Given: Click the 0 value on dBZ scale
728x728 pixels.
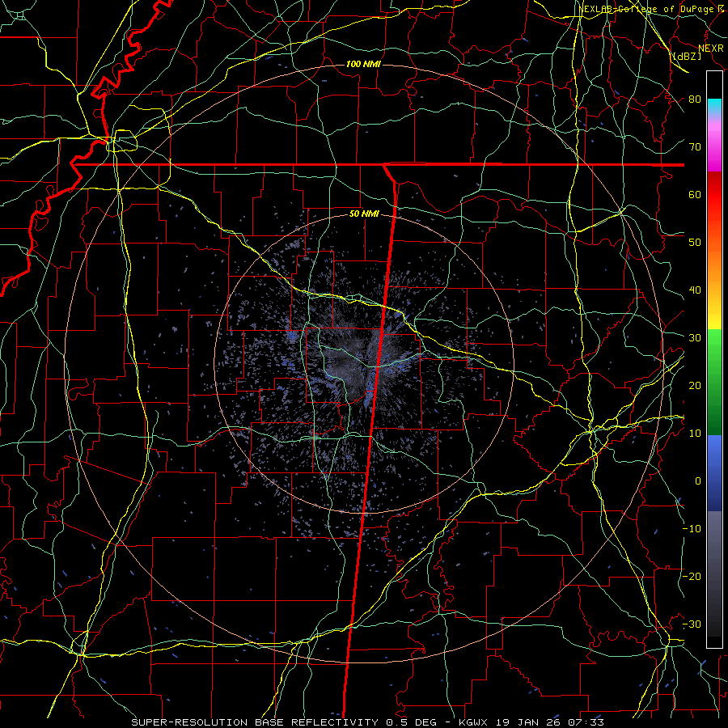Looking at the screenshot, I should (x=698, y=481).
